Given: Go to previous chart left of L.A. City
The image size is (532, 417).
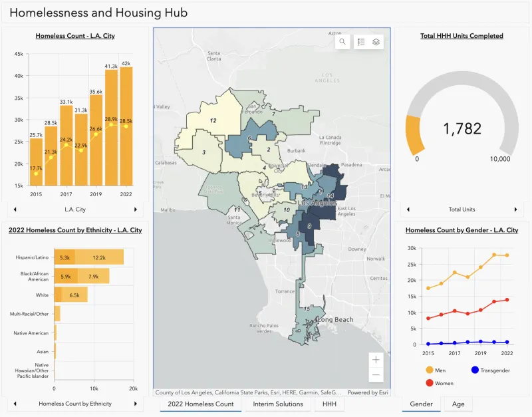Looking at the screenshot, I should click(15, 209).
